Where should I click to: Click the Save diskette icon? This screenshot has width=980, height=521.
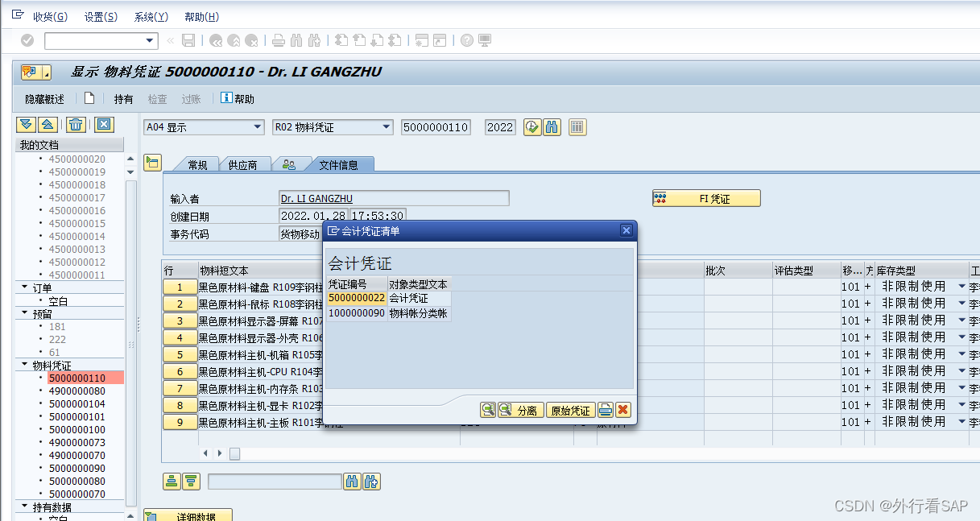pos(188,40)
